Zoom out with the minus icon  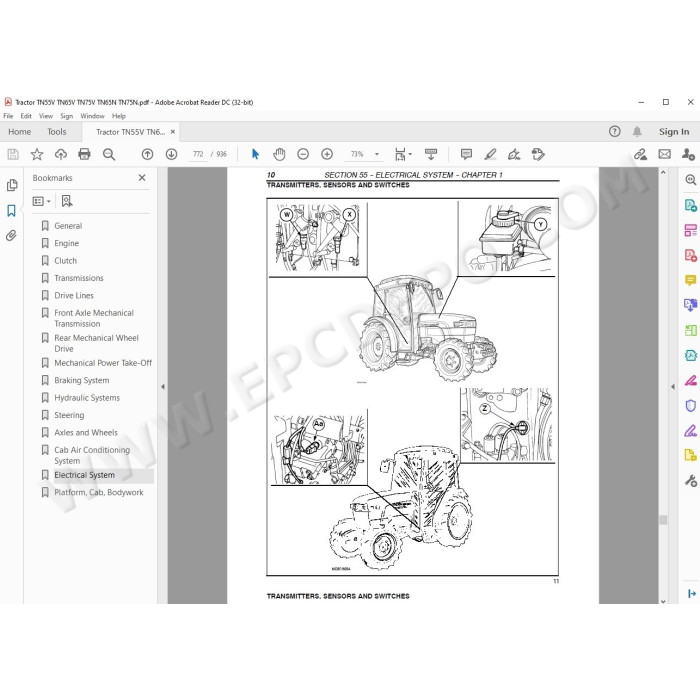pyautogui.click(x=303, y=154)
